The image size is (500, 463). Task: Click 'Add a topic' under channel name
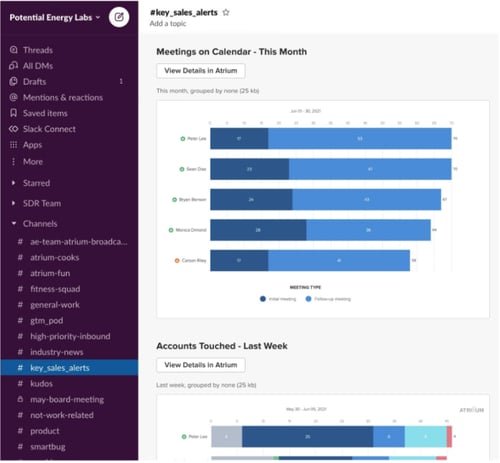click(168, 24)
